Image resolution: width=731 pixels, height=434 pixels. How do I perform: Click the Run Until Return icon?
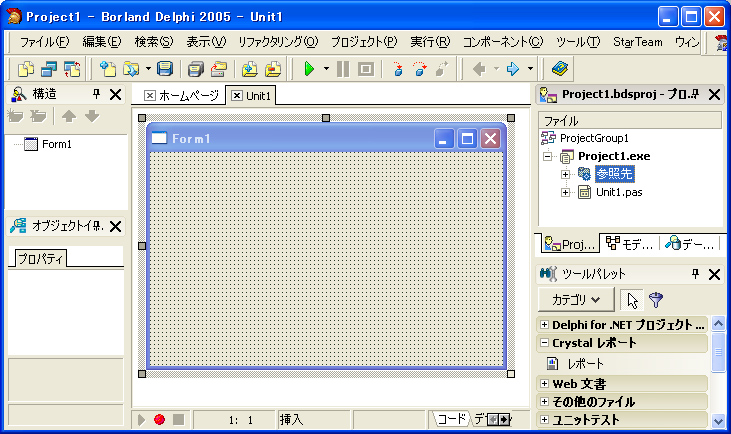tap(441, 69)
